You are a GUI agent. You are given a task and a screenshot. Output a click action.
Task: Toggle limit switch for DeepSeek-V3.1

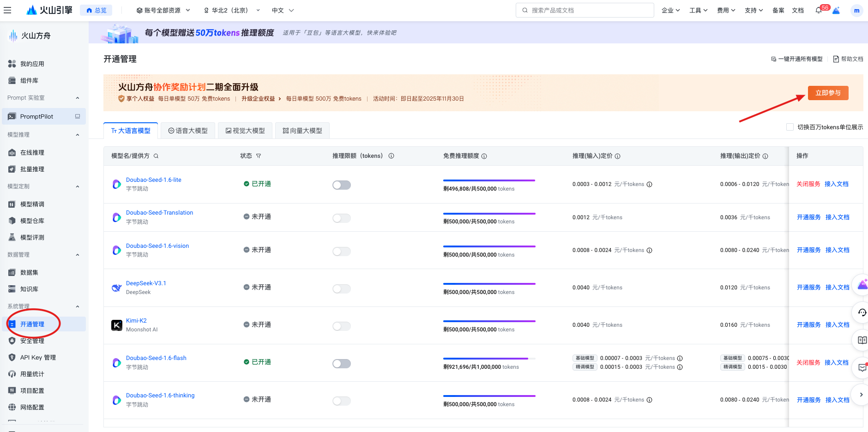click(x=342, y=288)
